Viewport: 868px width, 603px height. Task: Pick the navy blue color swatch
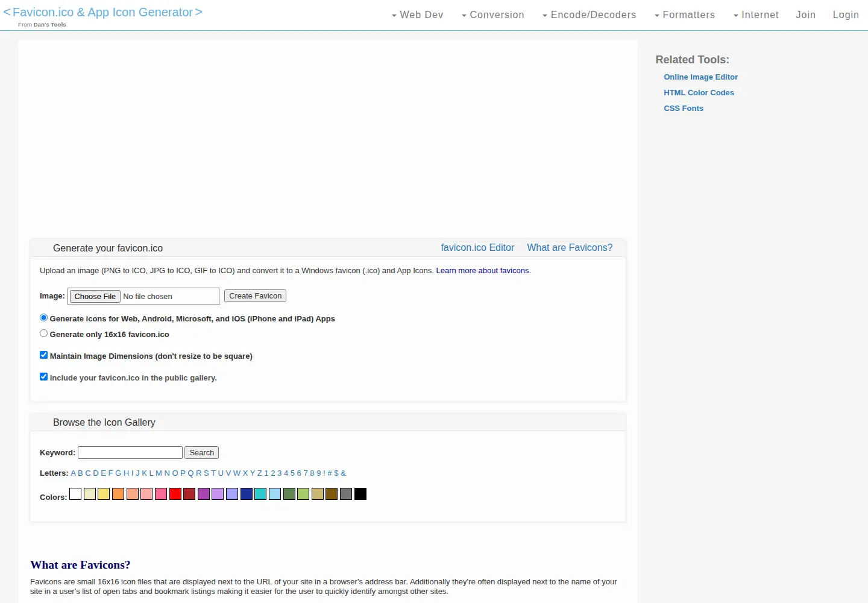247,494
